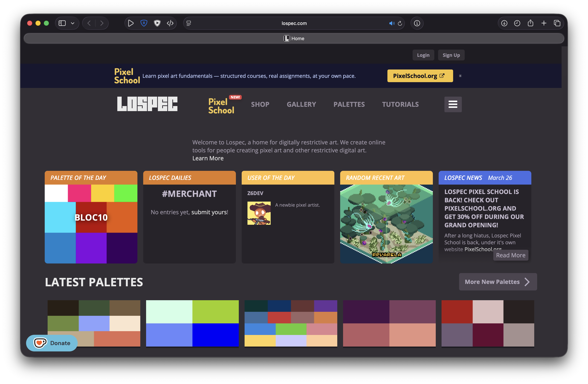Click the submit yours link

[209, 212]
